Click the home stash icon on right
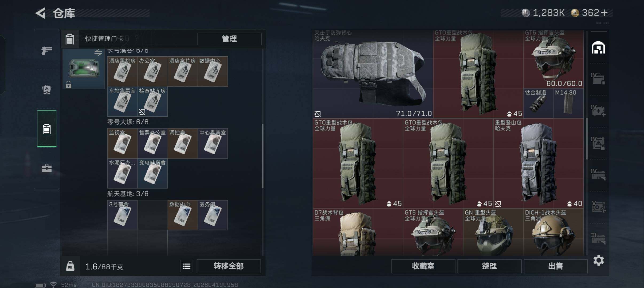The image size is (644, 288). 598,48
